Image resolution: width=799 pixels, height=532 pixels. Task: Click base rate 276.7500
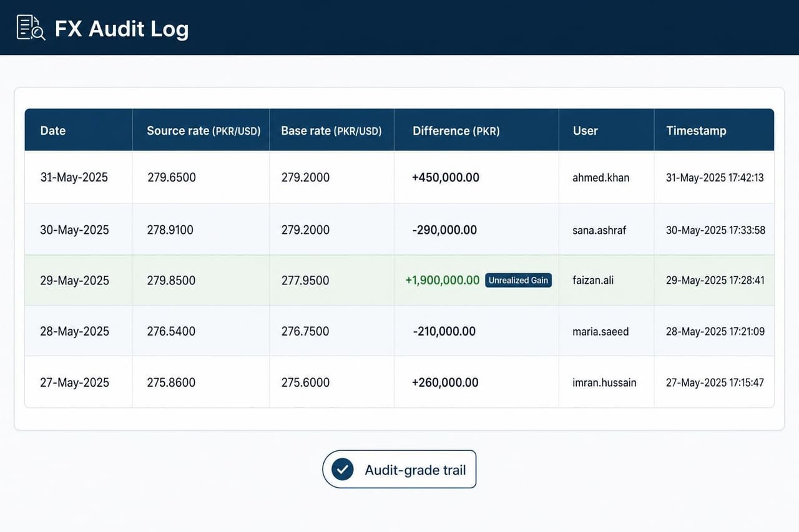pyautogui.click(x=305, y=331)
